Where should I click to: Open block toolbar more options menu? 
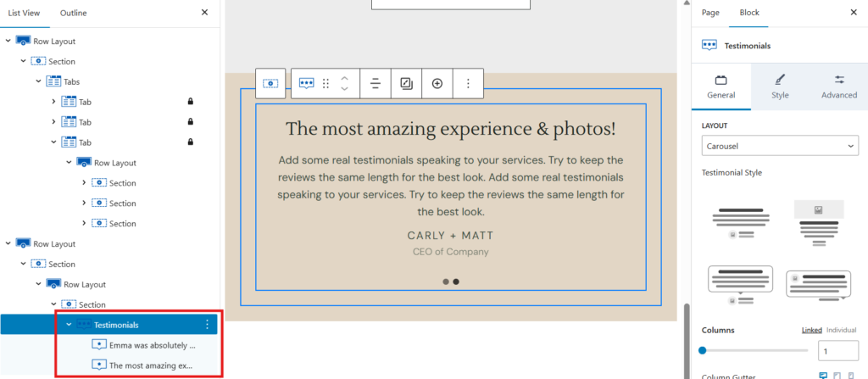click(468, 83)
